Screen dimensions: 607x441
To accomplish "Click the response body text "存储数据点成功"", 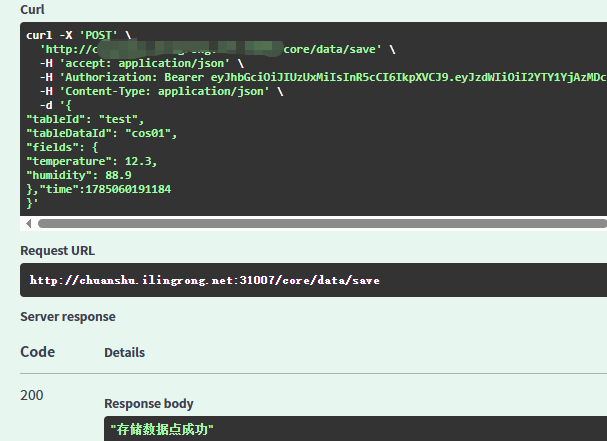I will click(162, 429).
